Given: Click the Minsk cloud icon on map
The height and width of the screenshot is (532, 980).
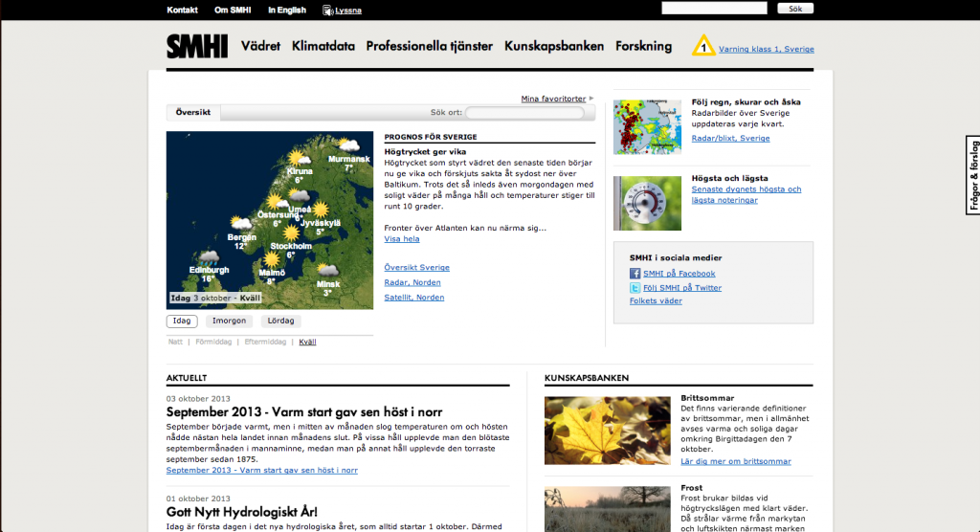Looking at the screenshot, I should 327,271.
